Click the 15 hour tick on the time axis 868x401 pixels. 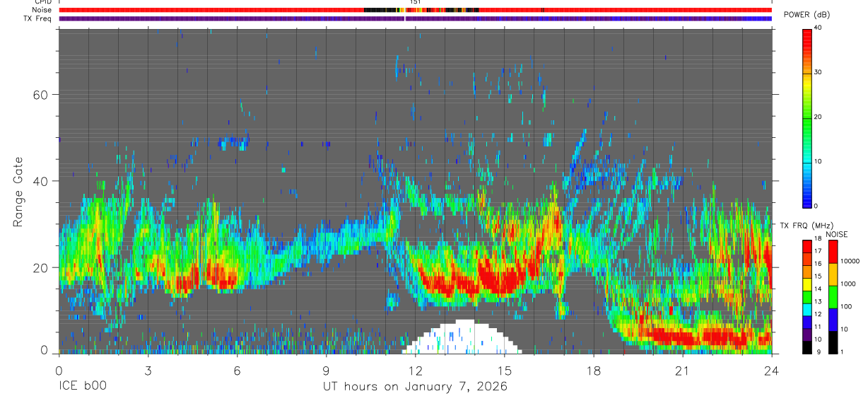(x=504, y=371)
